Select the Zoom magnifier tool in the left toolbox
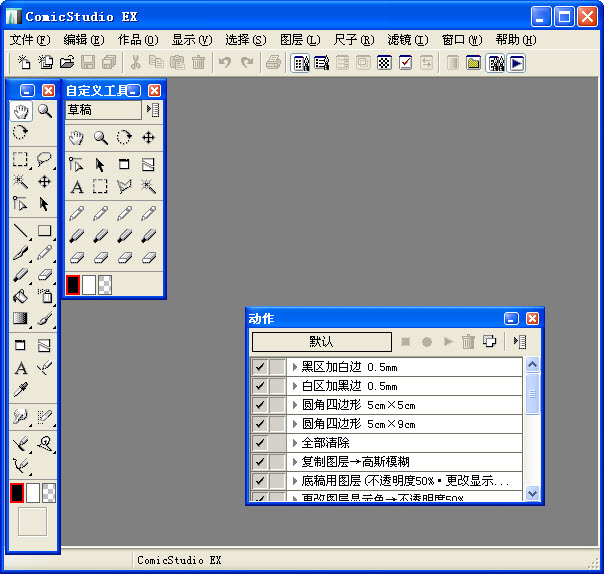Viewport: 604px width, 574px height. [45, 111]
